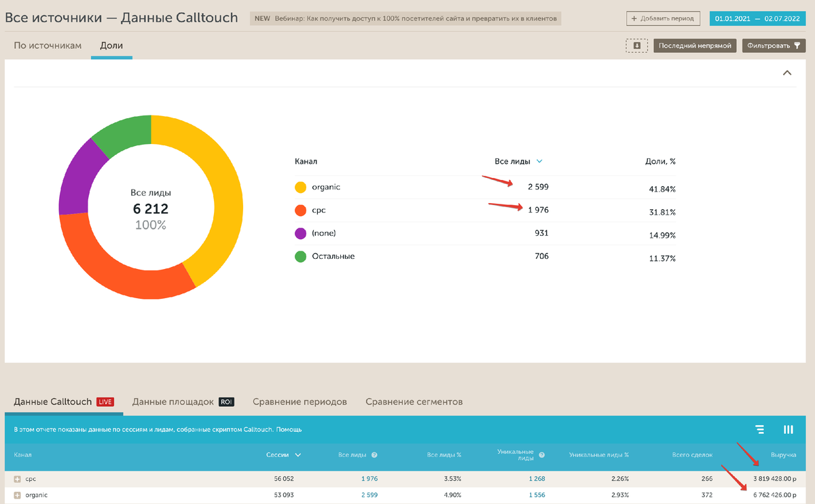Click the ROI badge on Данные площадок
Screen dimensions: 815x504
[227, 401]
